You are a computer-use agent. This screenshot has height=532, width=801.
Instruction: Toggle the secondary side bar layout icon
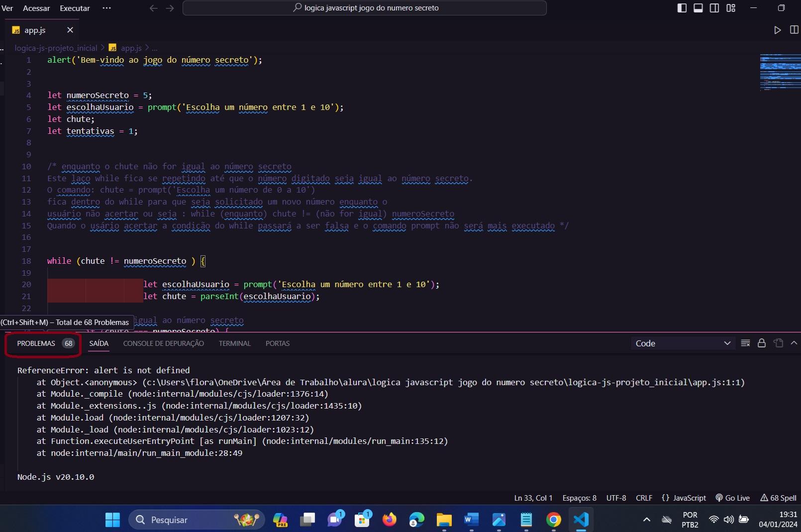pos(714,8)
